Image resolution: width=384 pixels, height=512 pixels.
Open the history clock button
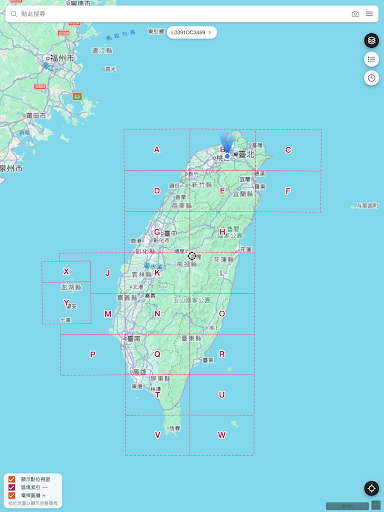371,78
